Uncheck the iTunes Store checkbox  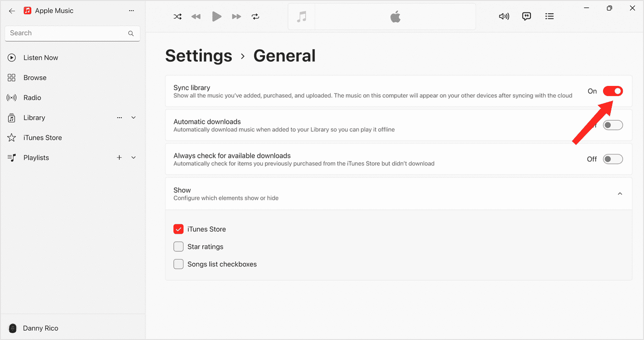coord(178,229)
